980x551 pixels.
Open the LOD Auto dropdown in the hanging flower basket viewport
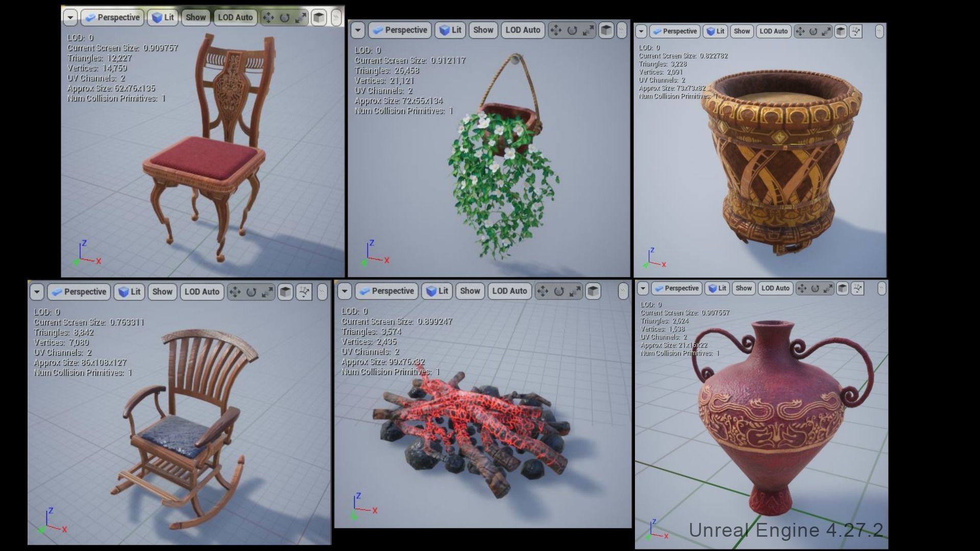tap(523, 30)
